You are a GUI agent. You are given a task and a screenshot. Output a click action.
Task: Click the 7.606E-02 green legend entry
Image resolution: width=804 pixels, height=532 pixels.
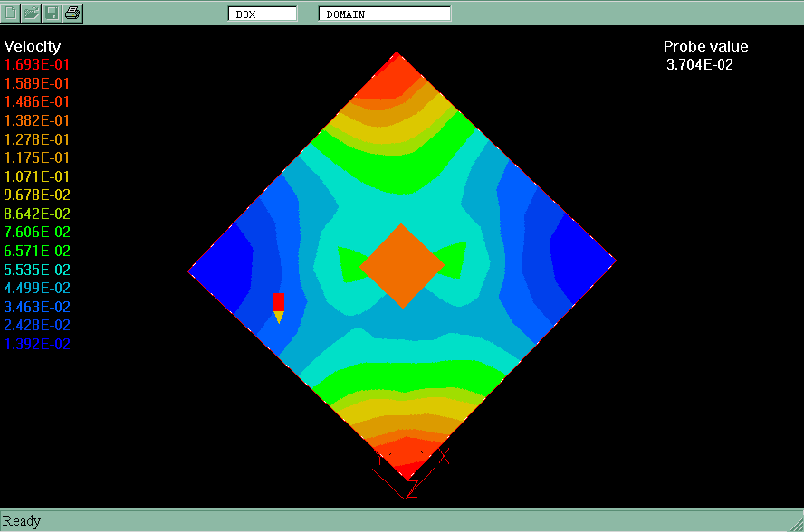pyautogui.click(x=37, y=233)
